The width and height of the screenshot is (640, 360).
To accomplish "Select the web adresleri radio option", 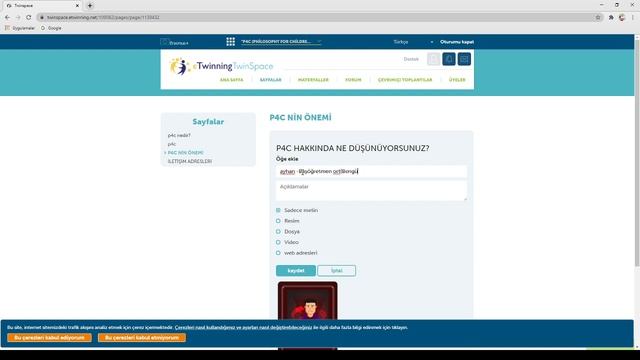I will tap(278, 253).
